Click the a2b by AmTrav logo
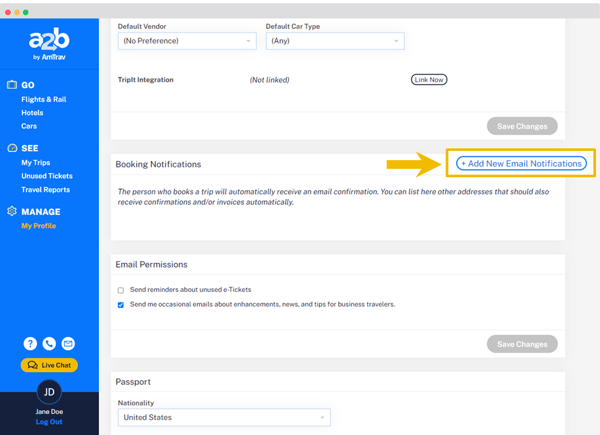 click(x=49, y=44)
